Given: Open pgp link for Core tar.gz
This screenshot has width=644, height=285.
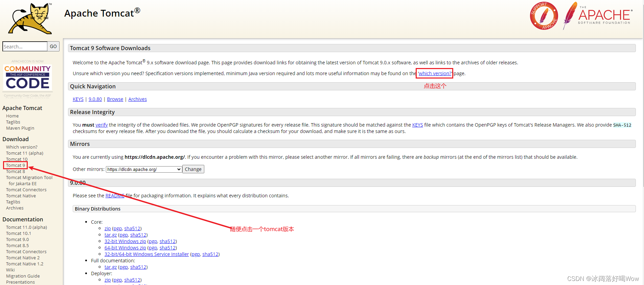Looking at the screenshot, I should tap(123, 235).
